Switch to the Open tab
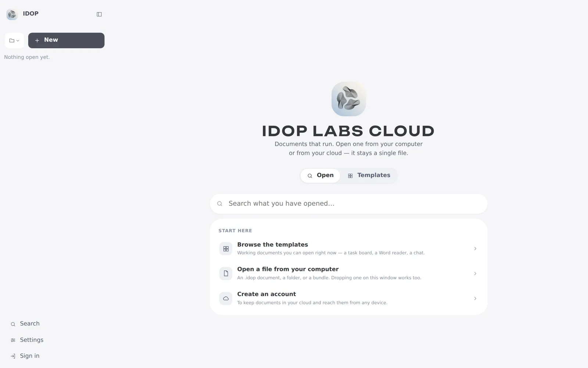Viewport: 588px width, 368px height. (320, 176)
